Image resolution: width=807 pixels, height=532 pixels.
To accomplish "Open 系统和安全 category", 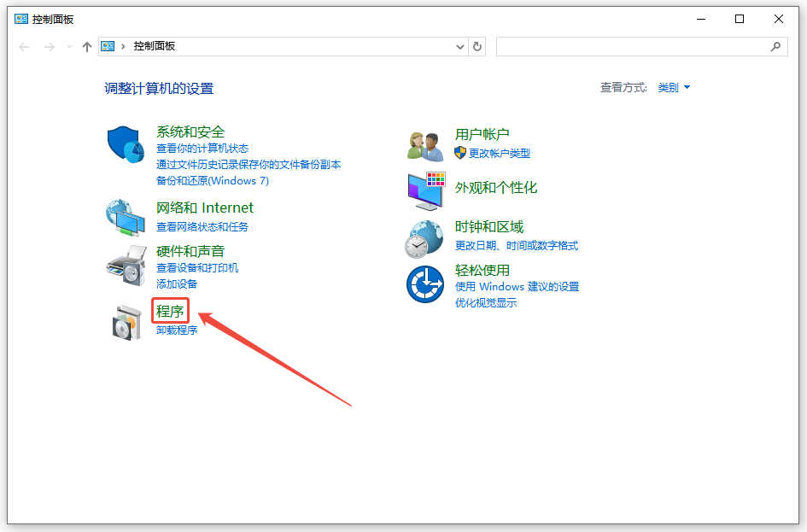I will coord(190,132).
